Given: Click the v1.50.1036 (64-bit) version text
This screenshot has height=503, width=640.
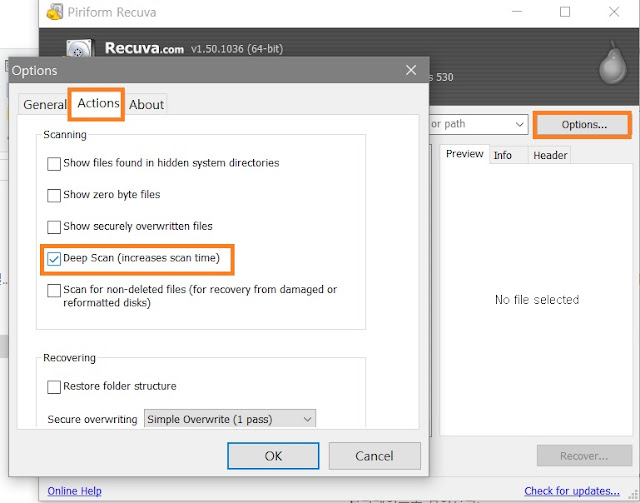Looking at the screenshot, I should [x=237, y=49].
